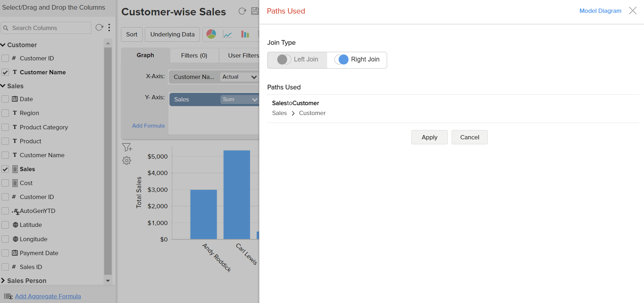The height and width of the screenshot is (303, 644).
Task: Open the column list more-options menu
Action: point(109,28)
